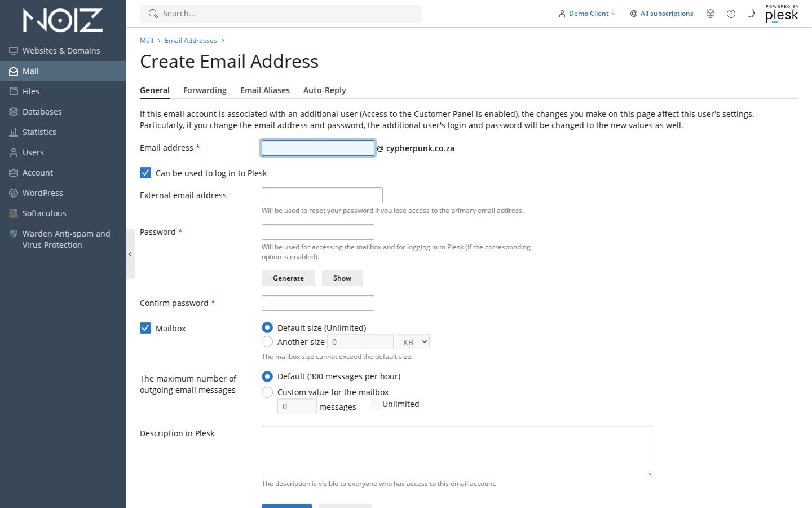Screen dimensions: 812x508
Task: Click the Account briefcase icon
Action: coord(14,173)
